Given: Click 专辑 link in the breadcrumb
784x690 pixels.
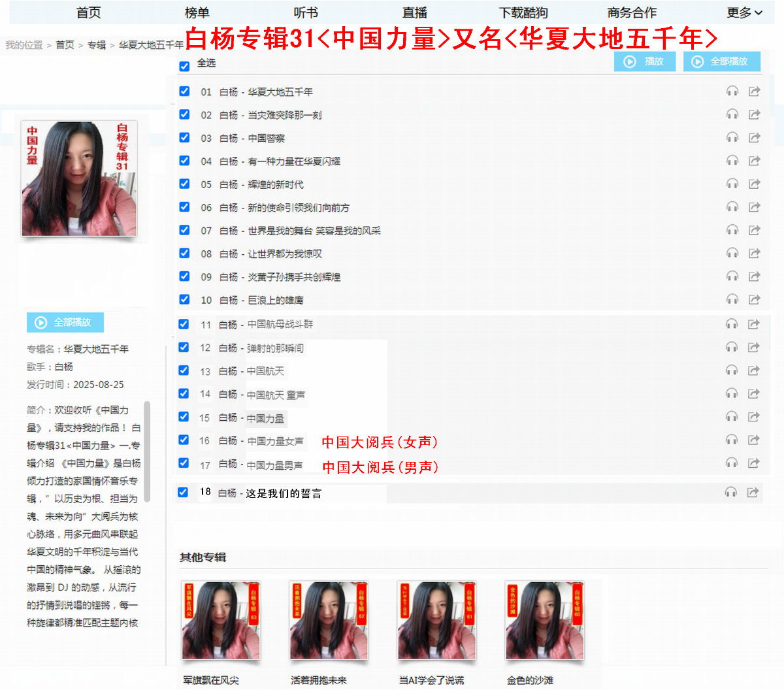Looking at the screenshot, I should coord(97,44).
